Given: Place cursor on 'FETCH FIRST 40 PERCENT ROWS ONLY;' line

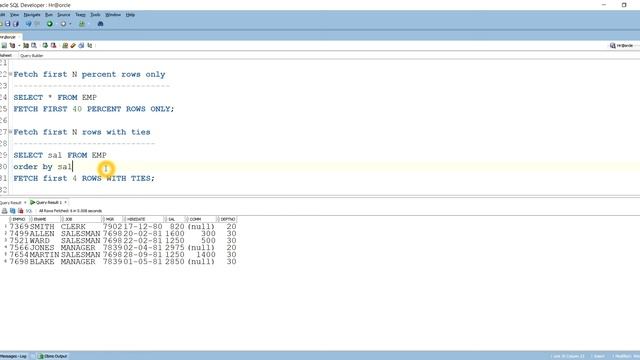Looking at the screenshot, I should click(x=94, y=109).
